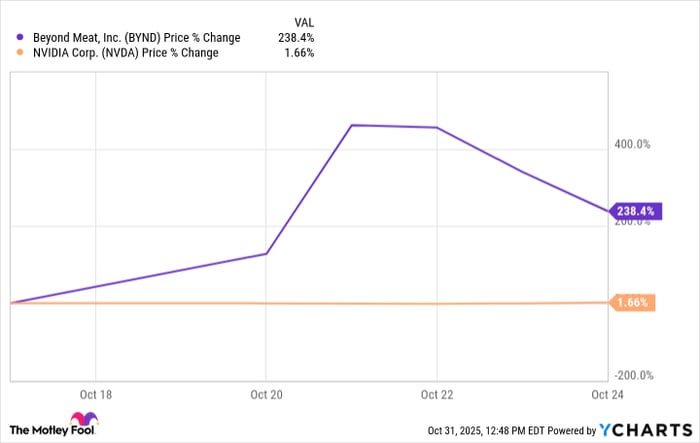700x443 pixels.
Task: Click the orange 1.66% end-of-line flag
Action: point(632,302)
